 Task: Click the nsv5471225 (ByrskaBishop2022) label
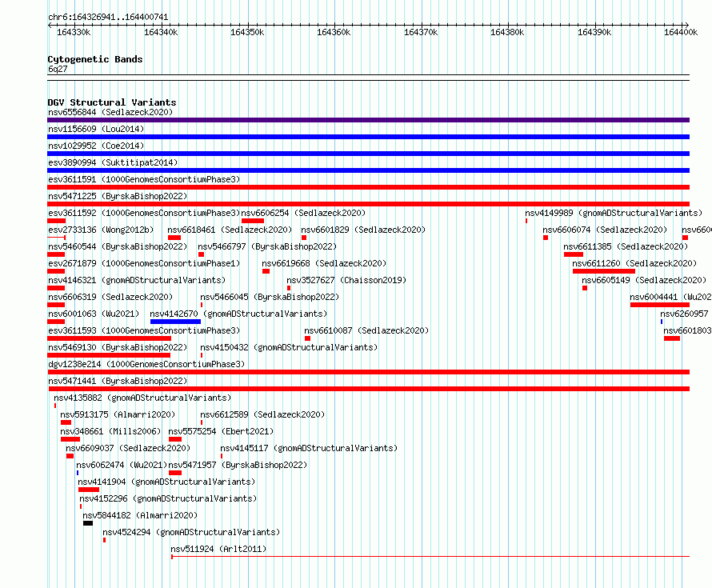tap(118, 196)
